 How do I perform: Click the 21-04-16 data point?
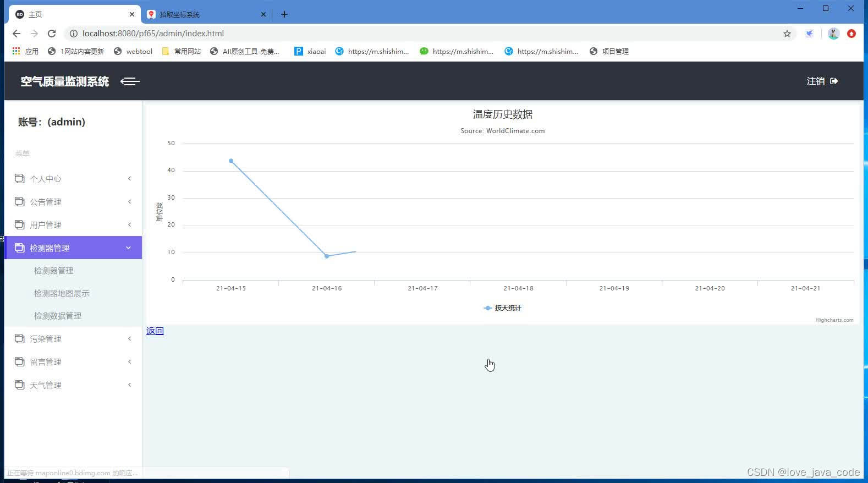click(327, 256)
